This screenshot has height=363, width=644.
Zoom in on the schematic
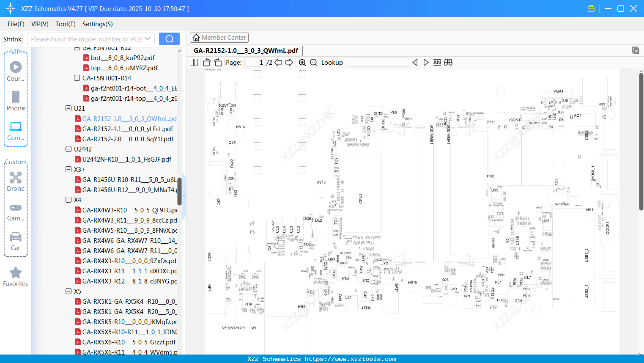tap(302, 62)
